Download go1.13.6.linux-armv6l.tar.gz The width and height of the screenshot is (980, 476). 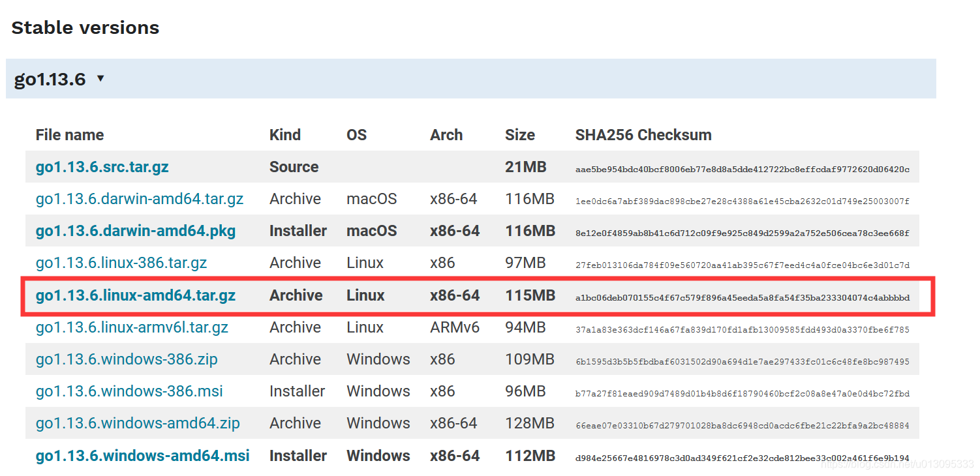(132, 327)
